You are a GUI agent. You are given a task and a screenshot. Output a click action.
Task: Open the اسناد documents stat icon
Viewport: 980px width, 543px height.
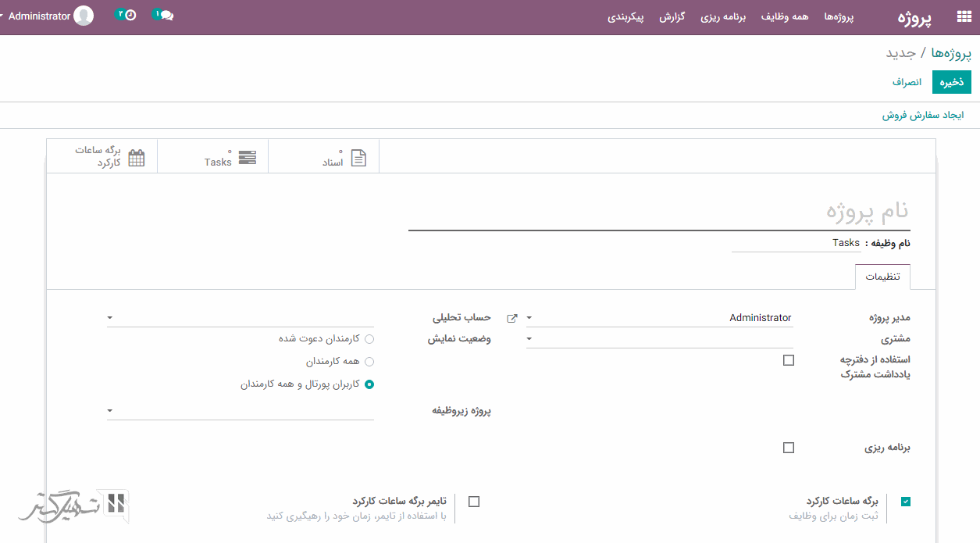(358, 157)
